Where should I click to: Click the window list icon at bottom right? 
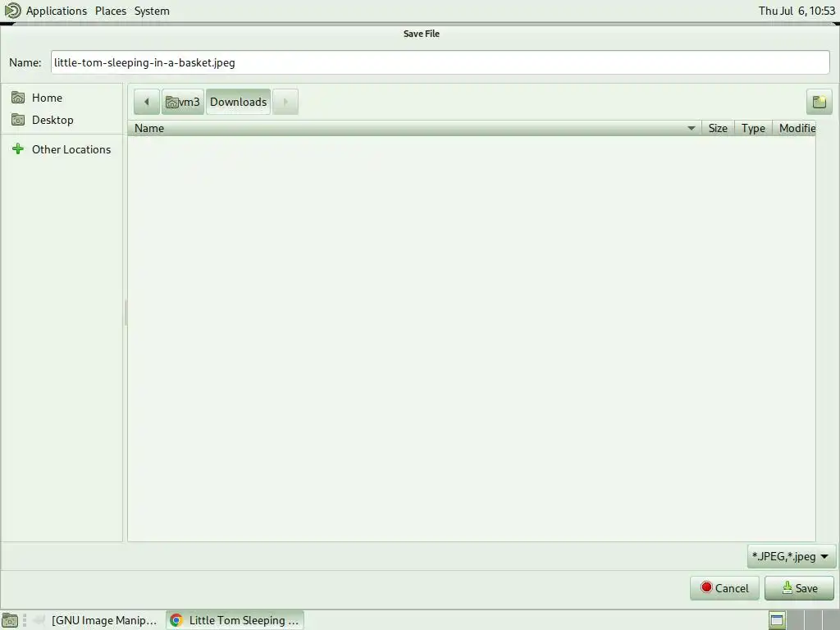pos(777,620)
